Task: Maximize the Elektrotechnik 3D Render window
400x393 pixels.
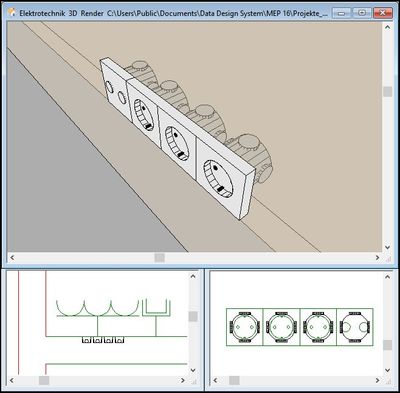Action: pyautogui.click(x=362, y=13)
